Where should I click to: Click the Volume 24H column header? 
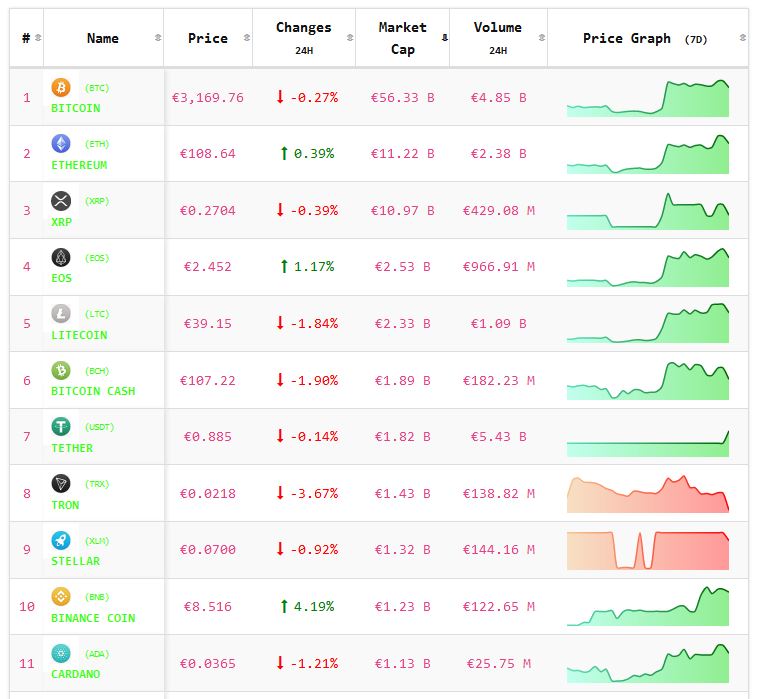click(498, 38)
